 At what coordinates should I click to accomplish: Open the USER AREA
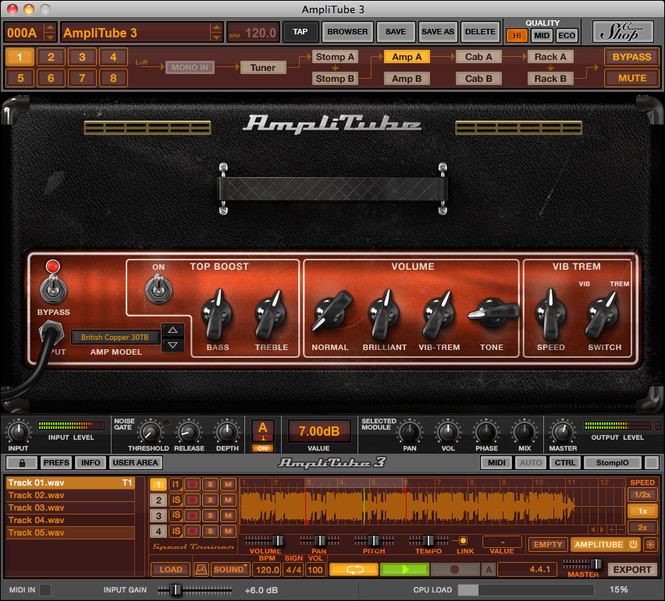click(135, 463)
